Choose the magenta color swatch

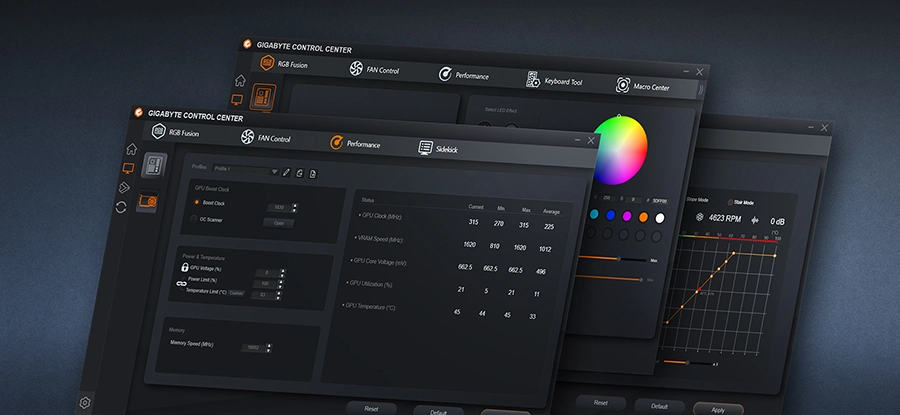click(627, 216)
